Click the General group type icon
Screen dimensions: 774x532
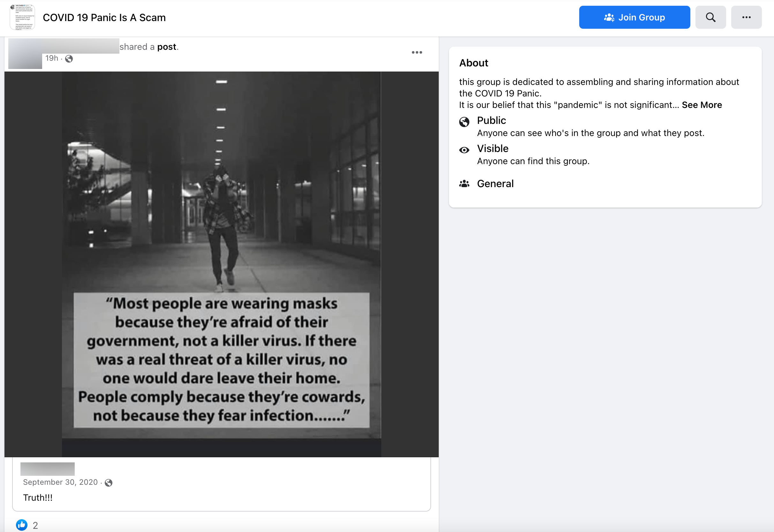[464, 183]
